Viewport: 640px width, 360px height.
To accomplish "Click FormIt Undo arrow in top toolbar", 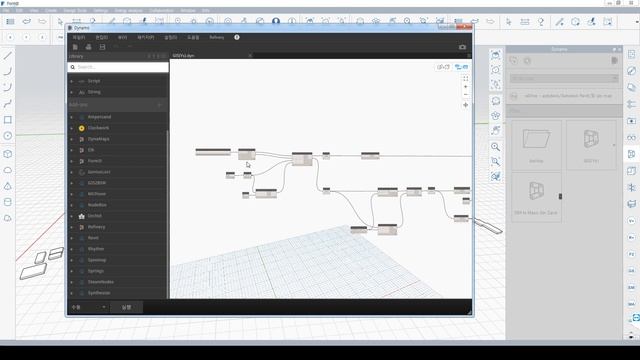I will [27, 21].
